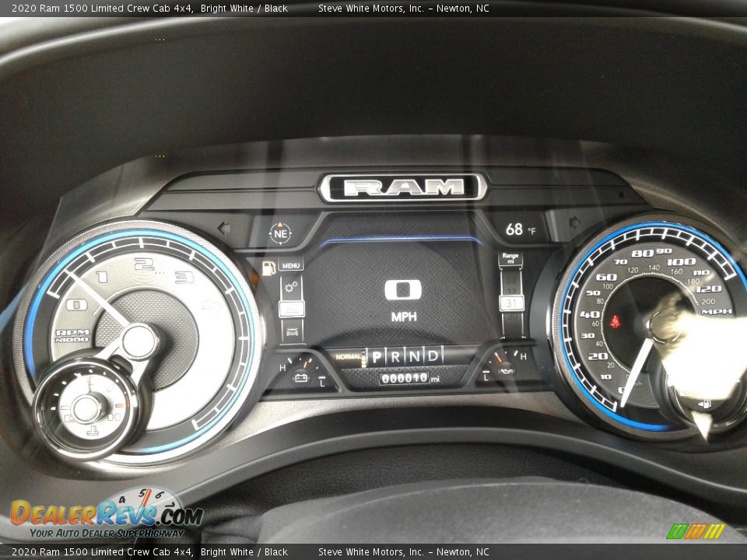Select the D position on the gear indicator

(433, 356)
